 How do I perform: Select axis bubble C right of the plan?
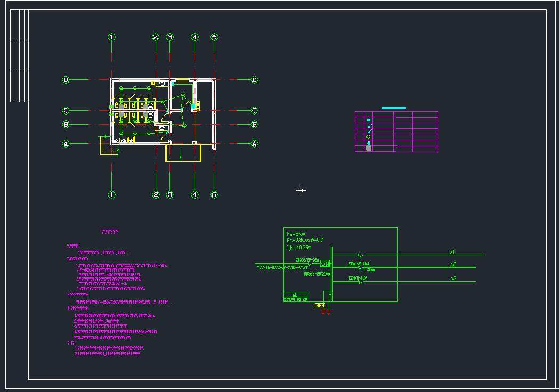coord(254,110)
